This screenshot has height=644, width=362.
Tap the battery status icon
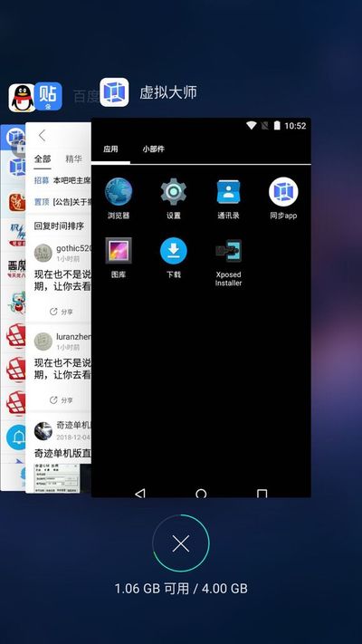tap(277, 126)
